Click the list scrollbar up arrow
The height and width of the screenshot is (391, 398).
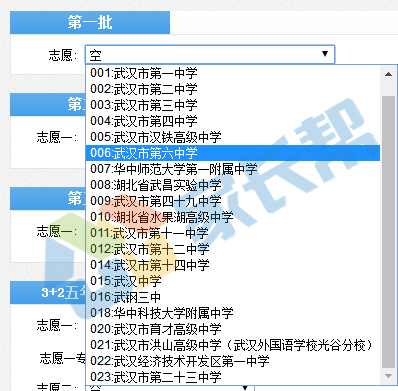[x=388, y=74]
